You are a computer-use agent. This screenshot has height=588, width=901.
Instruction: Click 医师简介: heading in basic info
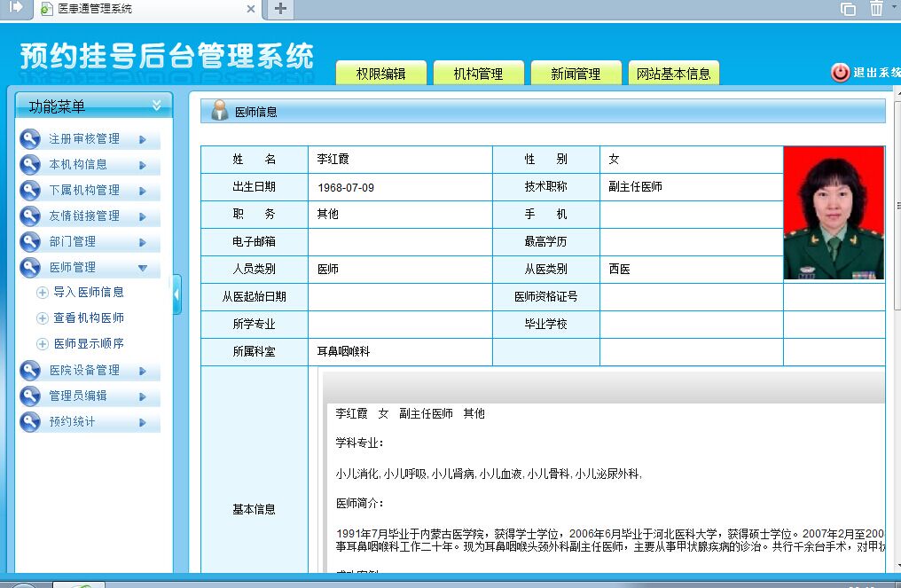[x=360, y=504]
